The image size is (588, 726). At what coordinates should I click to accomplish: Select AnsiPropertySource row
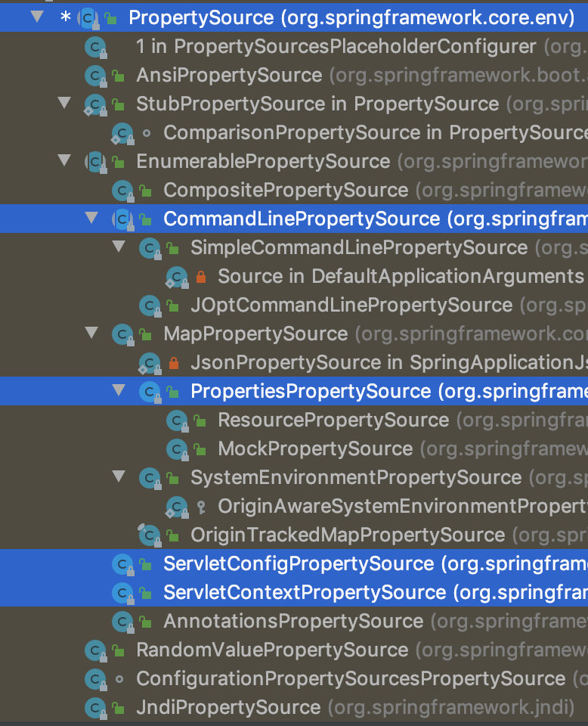pyautogui.click(x=294, y=75)
